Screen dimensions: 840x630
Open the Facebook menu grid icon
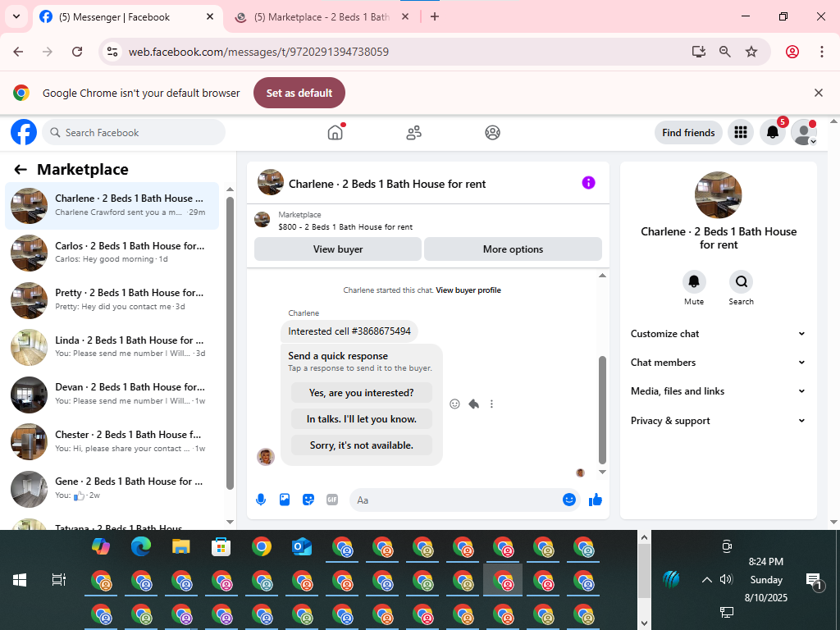[741, 132]
